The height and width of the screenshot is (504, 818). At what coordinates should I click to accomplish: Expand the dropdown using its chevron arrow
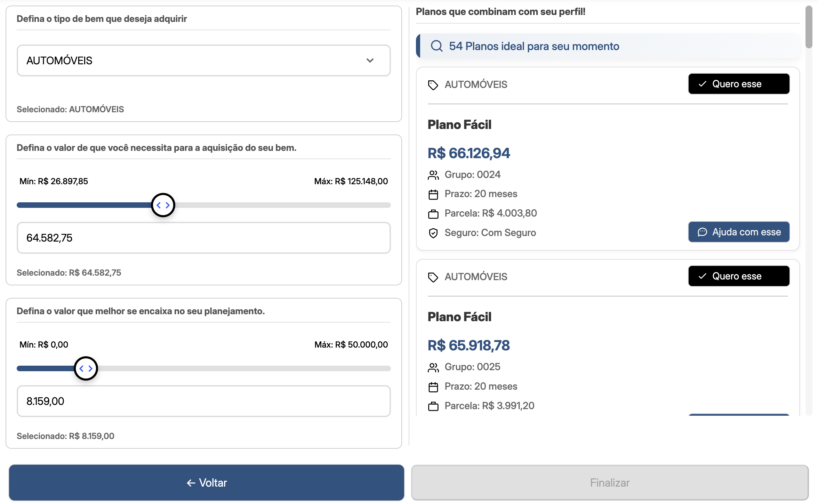tap(370, 60)
